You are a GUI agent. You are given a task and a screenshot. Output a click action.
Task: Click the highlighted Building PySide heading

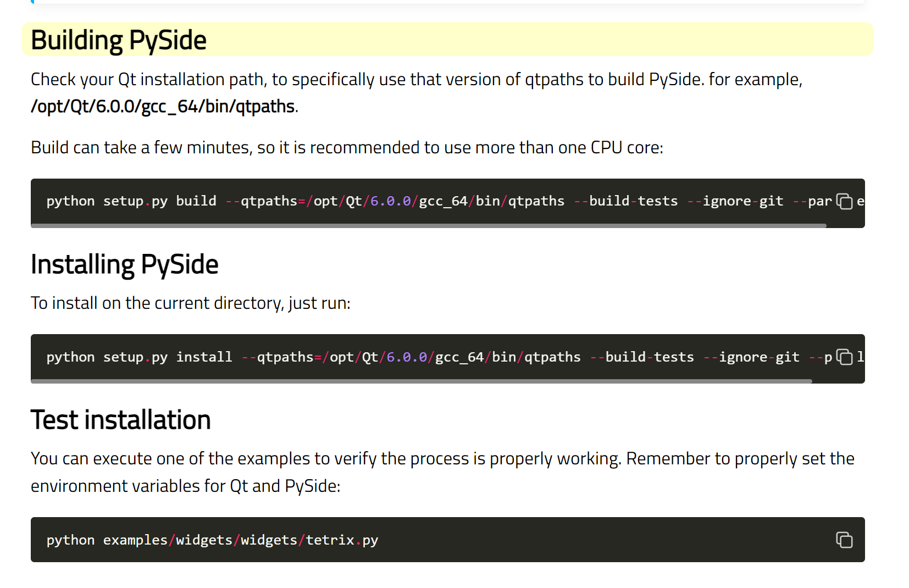[x=119, y=40]
